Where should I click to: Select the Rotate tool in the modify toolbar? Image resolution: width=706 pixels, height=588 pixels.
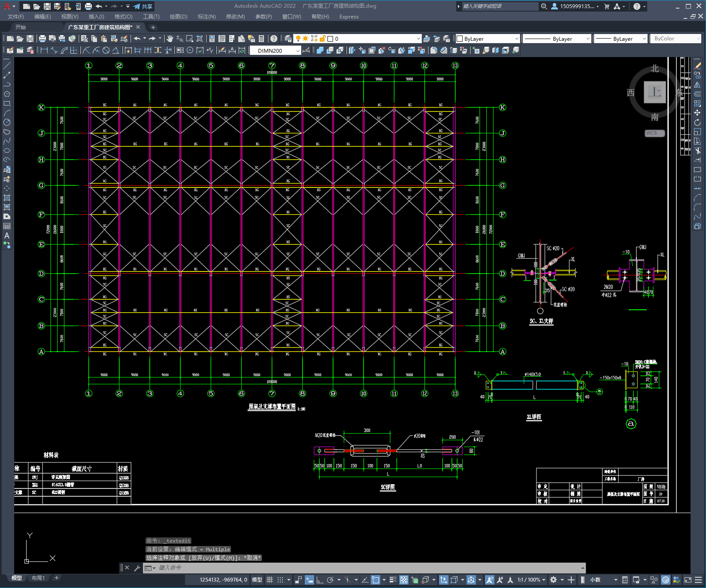click(697, 122)
